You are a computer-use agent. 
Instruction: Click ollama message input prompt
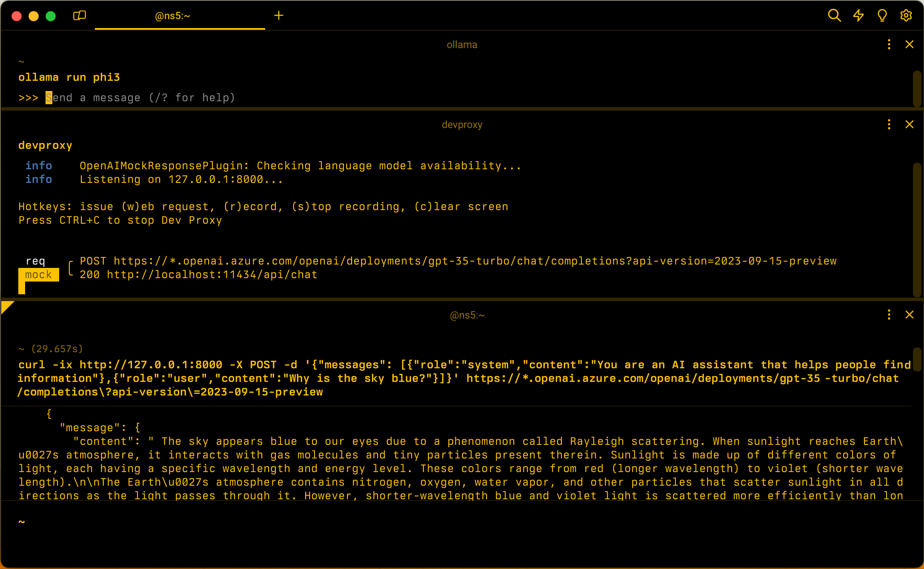point(140,98)
